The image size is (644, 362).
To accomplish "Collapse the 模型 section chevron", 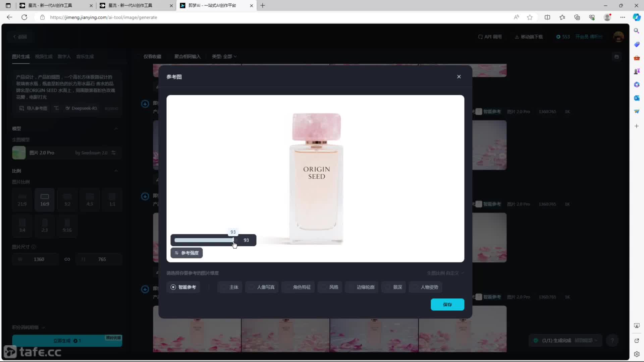I will click(116, 128).
